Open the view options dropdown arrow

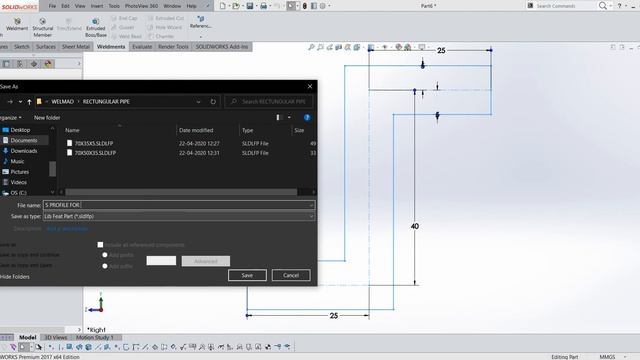(x=289, y=118)
